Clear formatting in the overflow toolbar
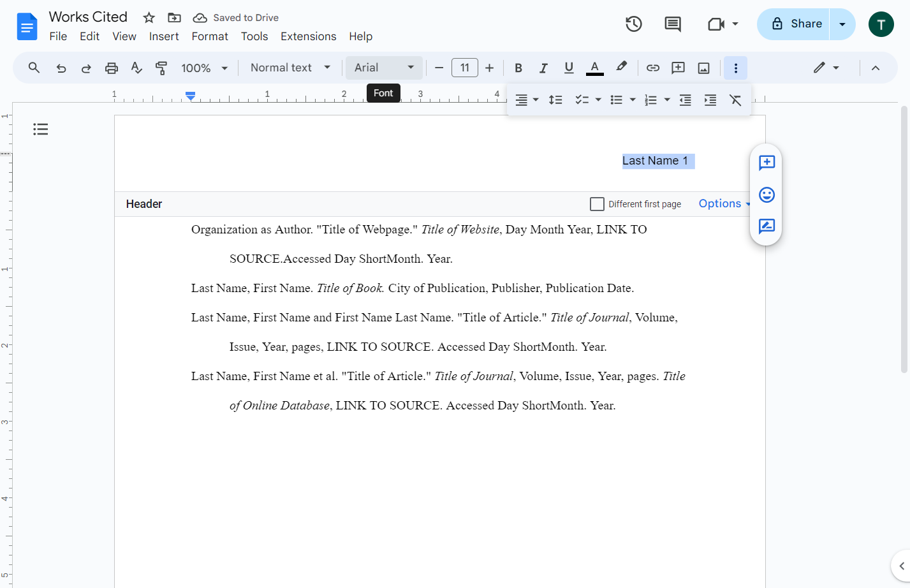This screenshot has height=588, width=910. tap(735, 100)
